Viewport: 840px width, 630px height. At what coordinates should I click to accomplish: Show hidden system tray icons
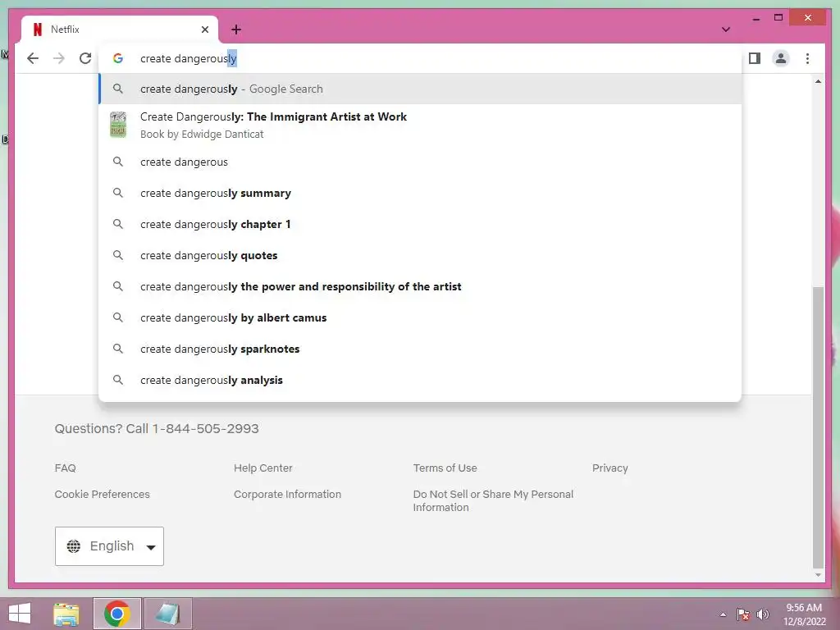pos(723,614)
